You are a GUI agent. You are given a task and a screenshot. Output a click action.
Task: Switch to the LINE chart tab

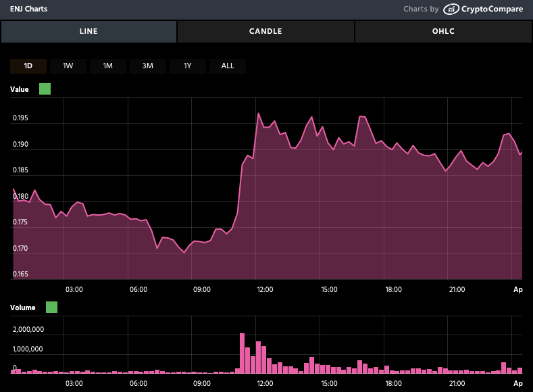(x=88, y=31)
